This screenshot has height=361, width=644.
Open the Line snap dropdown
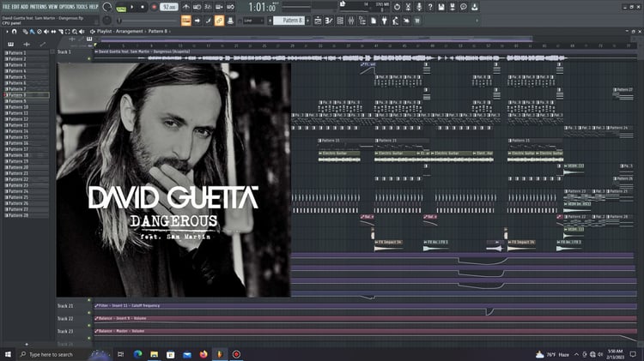coord(253,21)
